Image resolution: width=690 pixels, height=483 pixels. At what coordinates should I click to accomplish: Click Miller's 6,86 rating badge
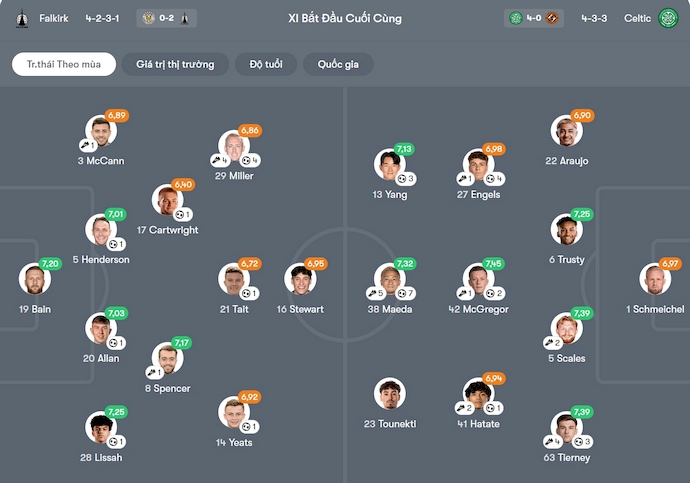point(249,131)
